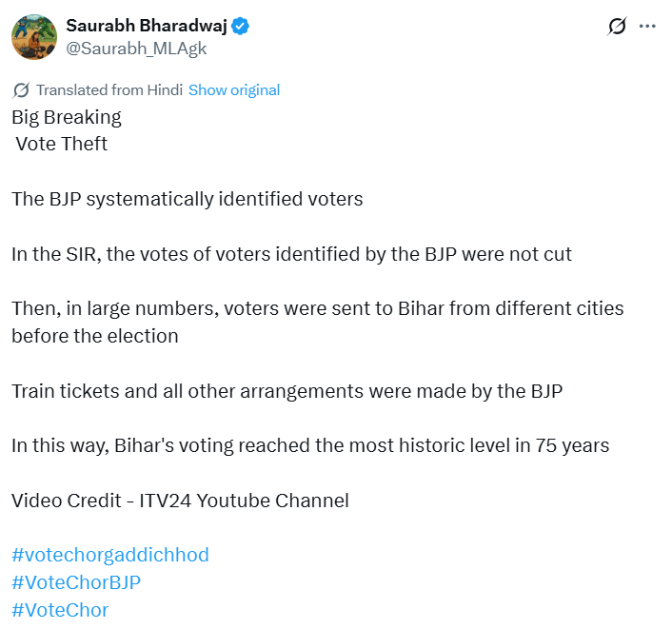Click the Translated from Hindi label
This screenshot has height=629, width=672.
109,90
